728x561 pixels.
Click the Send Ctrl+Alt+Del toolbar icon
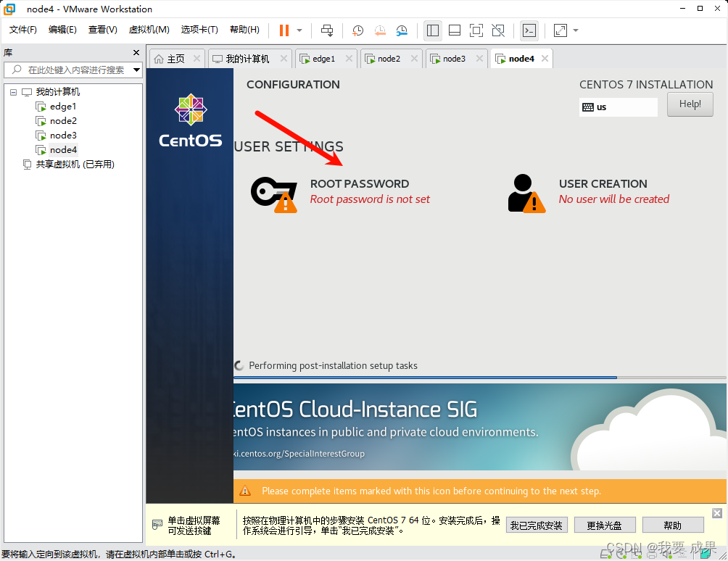(327, 30)
